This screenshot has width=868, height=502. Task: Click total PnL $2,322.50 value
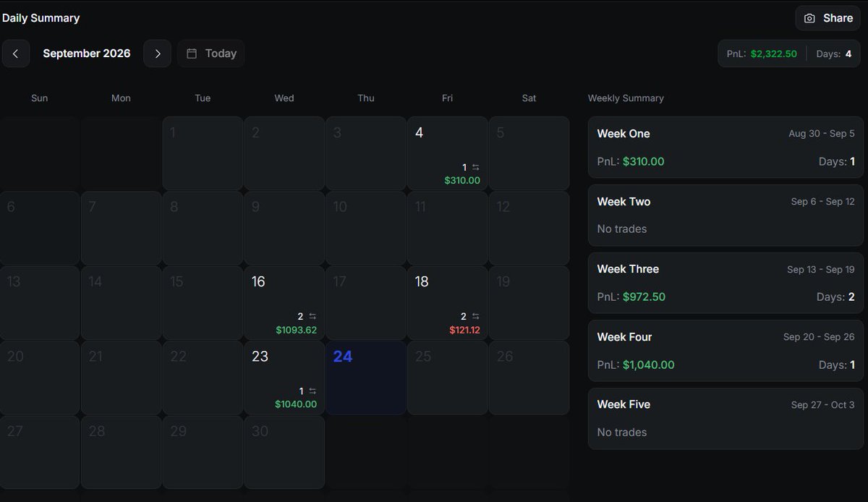[x=773, y=54]
